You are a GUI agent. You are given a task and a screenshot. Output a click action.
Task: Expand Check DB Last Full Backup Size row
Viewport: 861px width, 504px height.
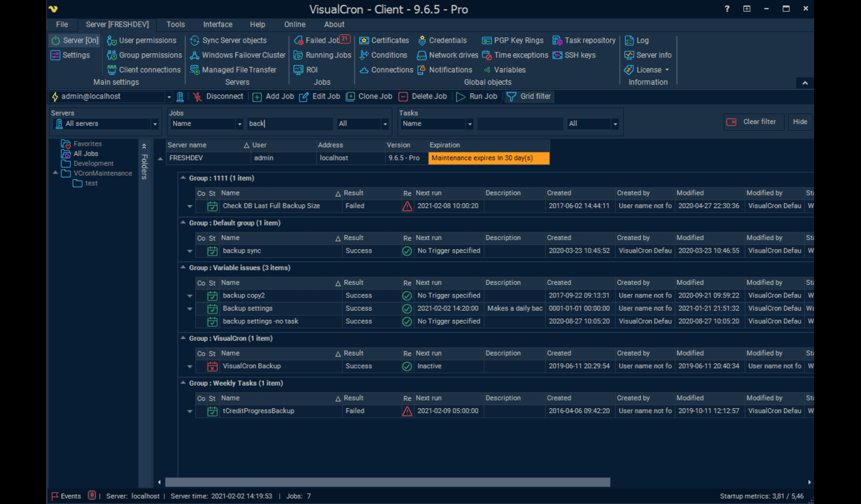coord(190,206)
